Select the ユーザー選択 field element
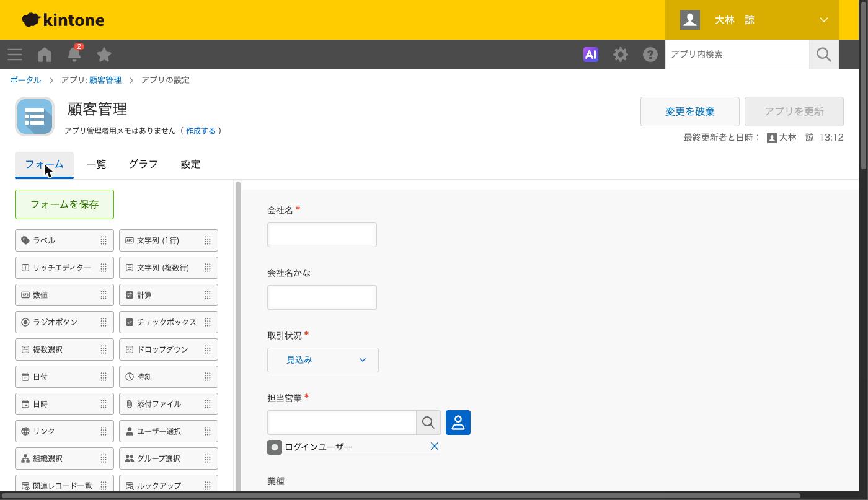Image resolution: width=868 pixels, height=500 pixels. 169,431
